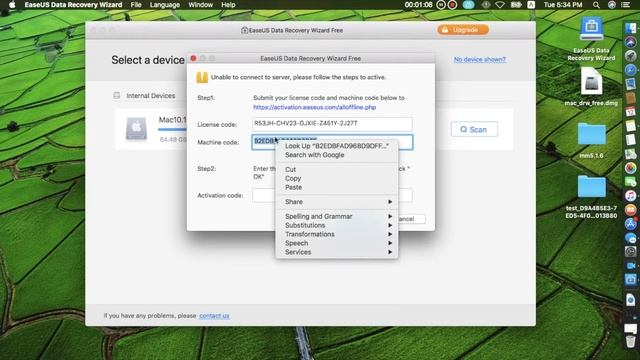
Task: Choose Look Up "B2EDBFAD968D9DFF..."
Action: coord(337,146)
